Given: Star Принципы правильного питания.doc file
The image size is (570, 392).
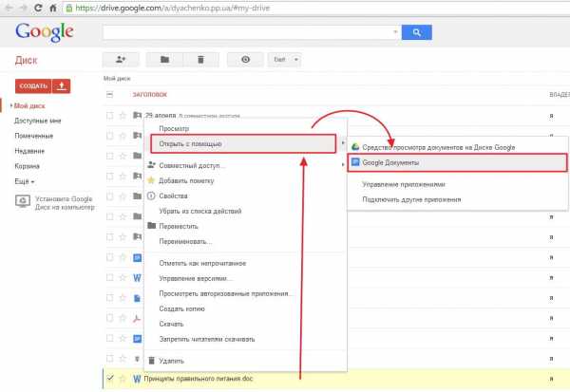Looking at the screenshot, I should pos(123,379).
